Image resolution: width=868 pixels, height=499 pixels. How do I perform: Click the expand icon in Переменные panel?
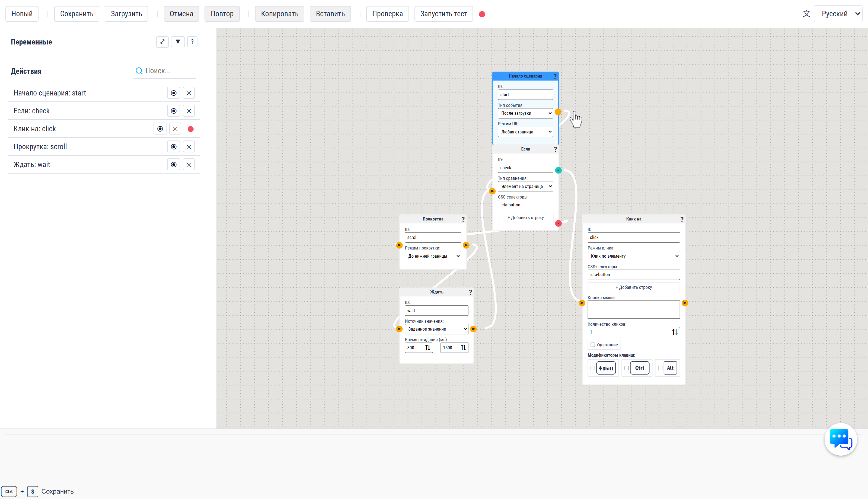[162, 42]
